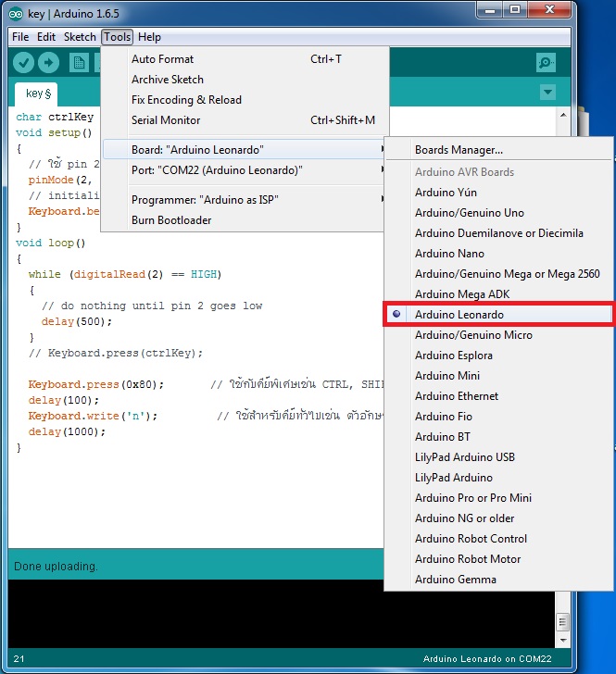
Task: Click the "Keyboard.write('n');" code line
Action: 93,416
